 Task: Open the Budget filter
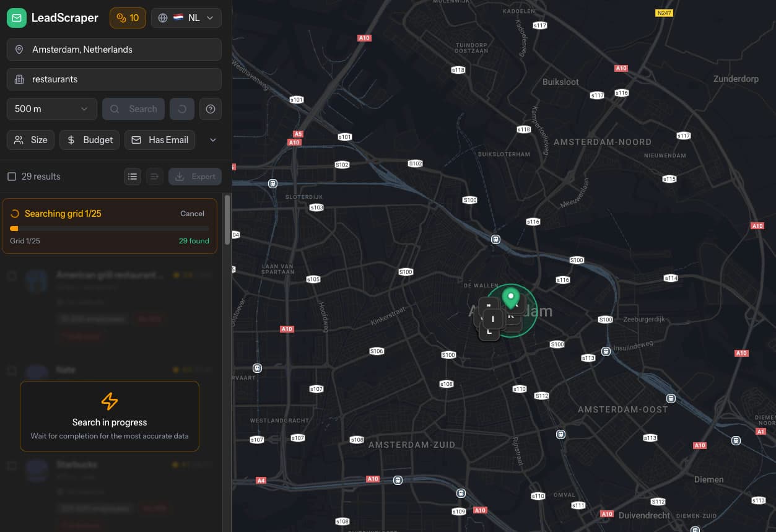(x=89, y=139)
